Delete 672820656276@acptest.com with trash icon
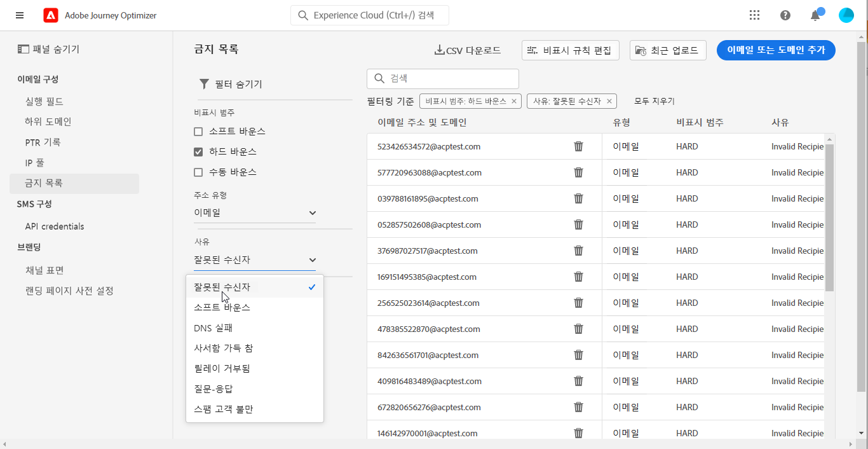The height and width of the screenshot is (449, 868). point(578,407)
